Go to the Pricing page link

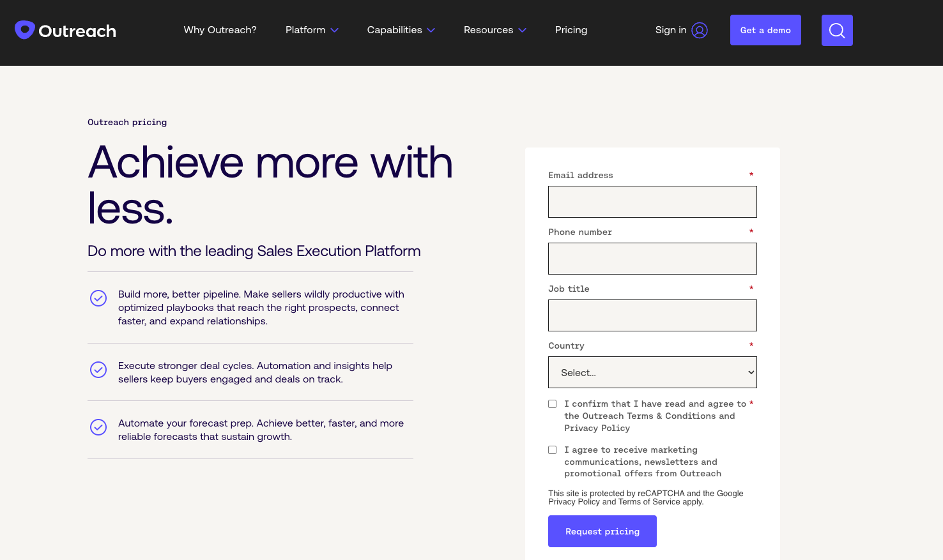(571, 30)
